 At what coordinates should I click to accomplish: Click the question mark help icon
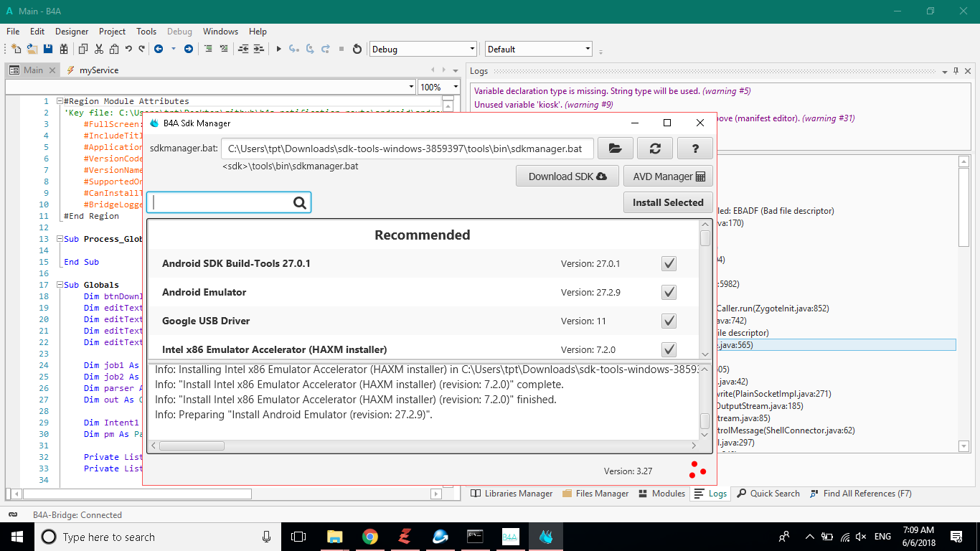point(694,149)
